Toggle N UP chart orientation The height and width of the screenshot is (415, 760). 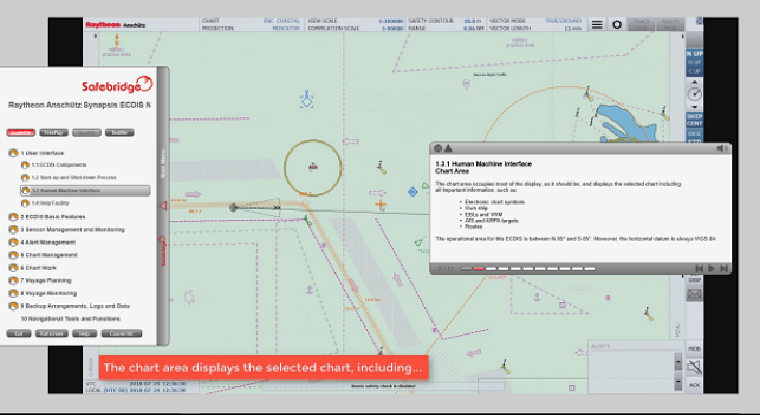[x=694, y=53]
